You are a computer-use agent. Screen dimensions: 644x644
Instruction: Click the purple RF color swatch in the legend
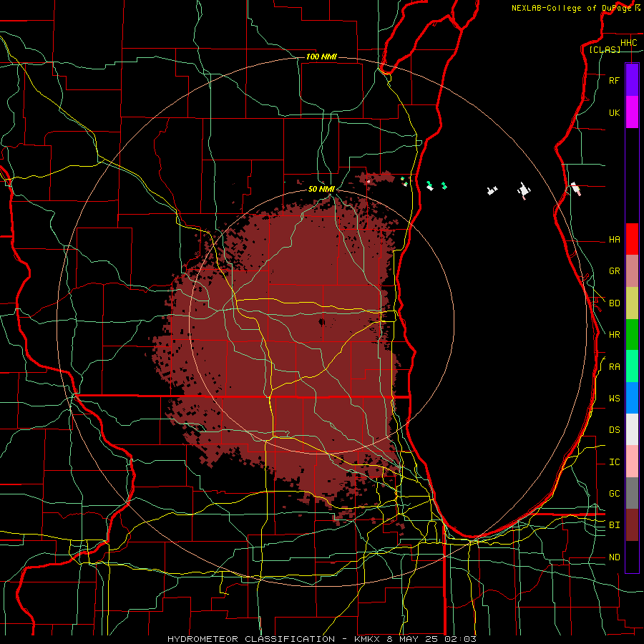pos(632,80)
